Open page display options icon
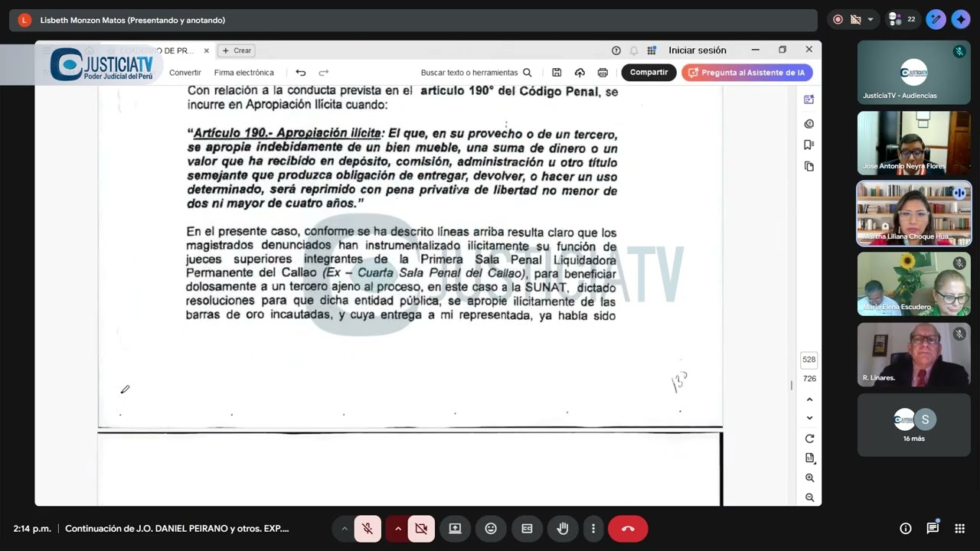980x551 pixels. point(809,458)
